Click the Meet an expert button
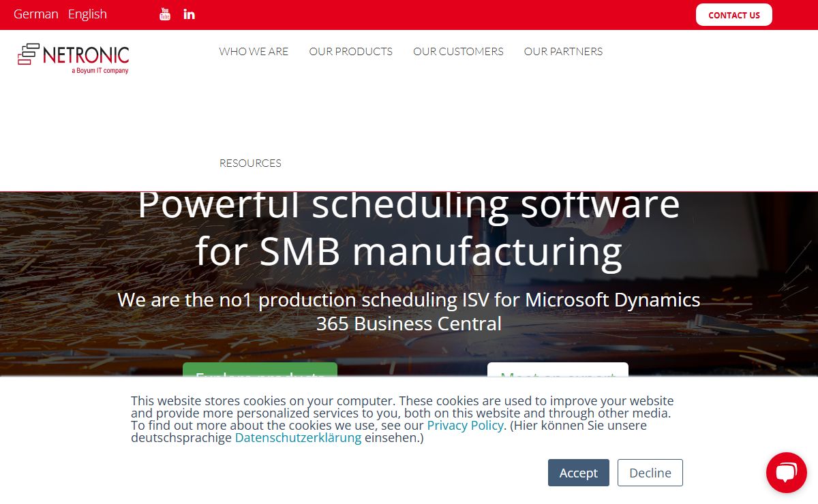Image resolution: width=818 pixels, height=504 pixels. [558, 370]
